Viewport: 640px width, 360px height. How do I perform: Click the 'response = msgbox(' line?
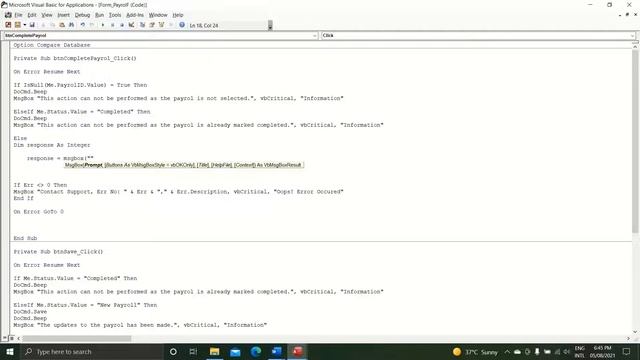point(60,158)
